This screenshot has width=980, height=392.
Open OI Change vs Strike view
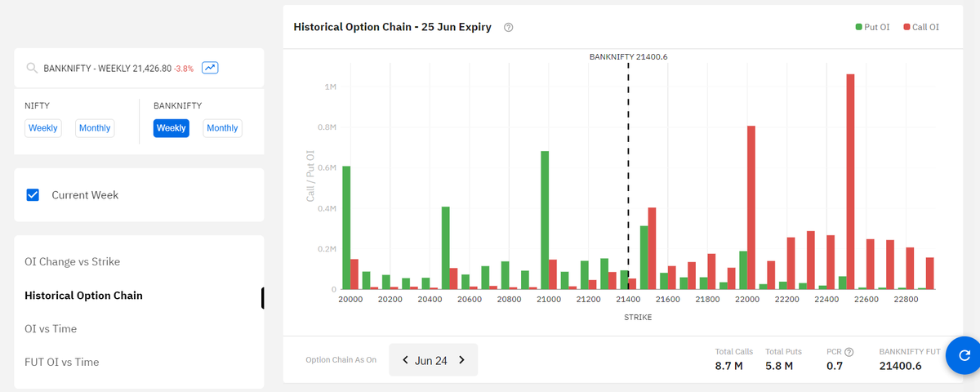[73, 261]
